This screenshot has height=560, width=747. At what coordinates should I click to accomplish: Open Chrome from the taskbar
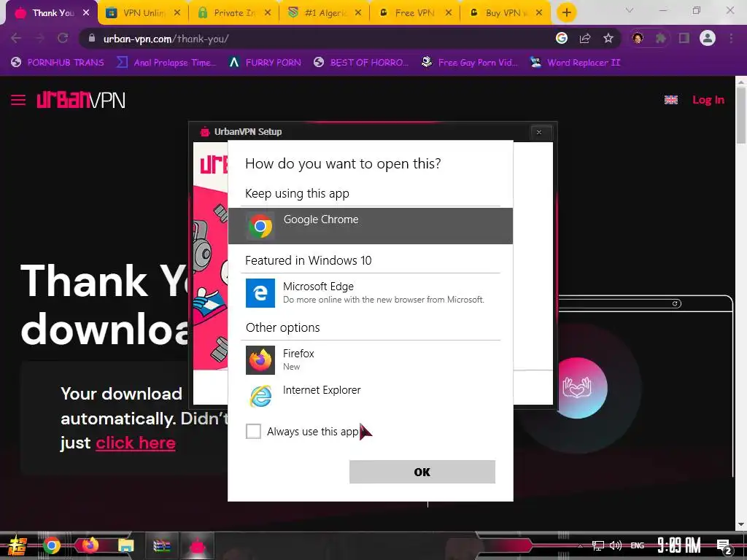[52, 545]
